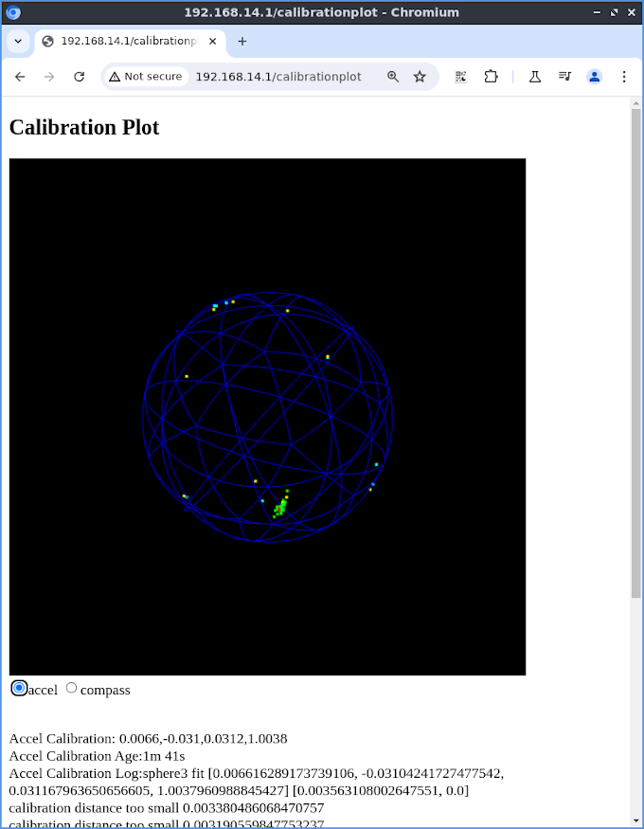644x829 pixels.
Task: Select the accel radio button
Action: tap(19, 689)
